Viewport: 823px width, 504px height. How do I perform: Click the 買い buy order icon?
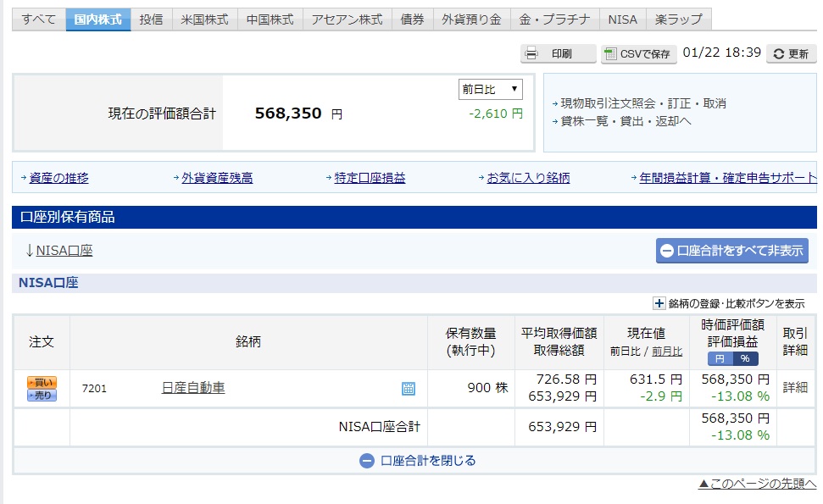tap(42, 382)
